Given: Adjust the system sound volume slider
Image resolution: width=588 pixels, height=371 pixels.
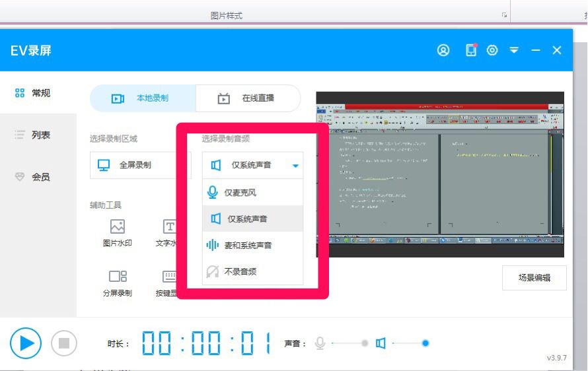Looking at the screenshot, I should coord(410,343).
